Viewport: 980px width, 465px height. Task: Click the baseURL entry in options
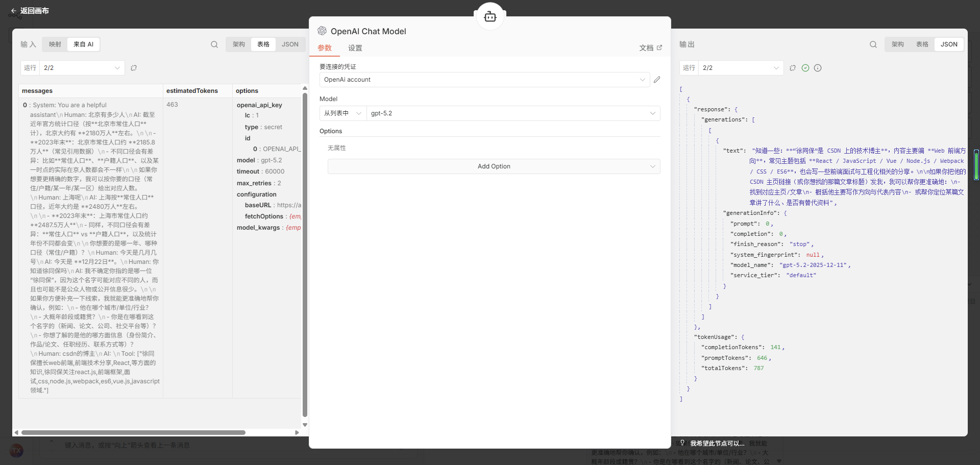pyautogui.click(x=273, y=205)
